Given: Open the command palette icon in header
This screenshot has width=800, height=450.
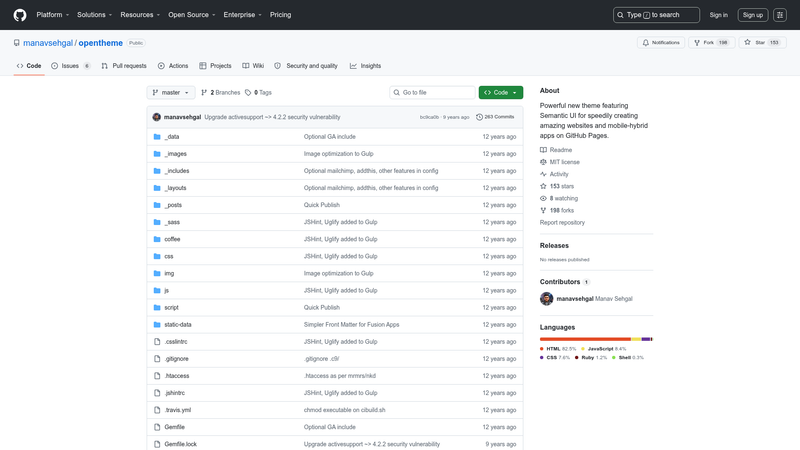Looking at the screenshot, I should (780, 15).
